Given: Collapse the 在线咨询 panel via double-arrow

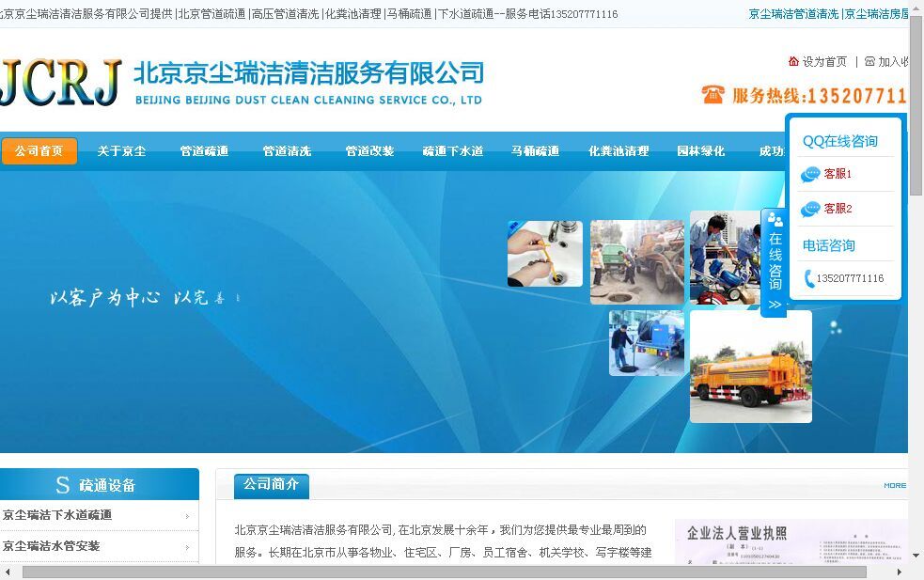Looking at the screenshot, I should pos(775,305).
